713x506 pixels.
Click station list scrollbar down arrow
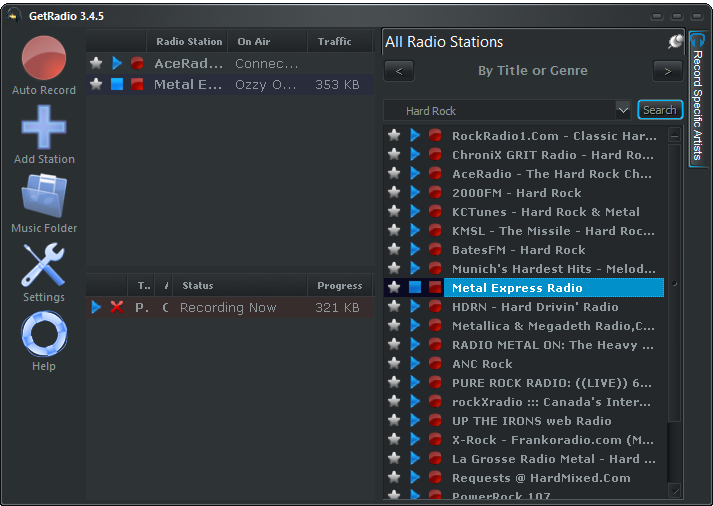(675, 491)
